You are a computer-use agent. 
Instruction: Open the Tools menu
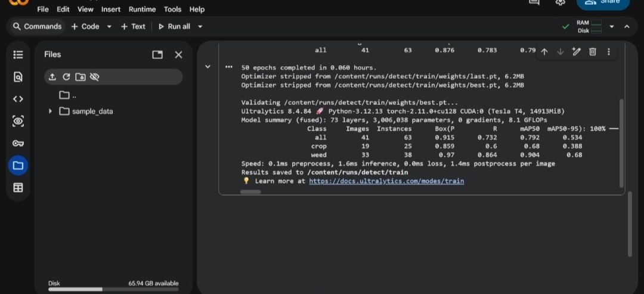[172, 9]
